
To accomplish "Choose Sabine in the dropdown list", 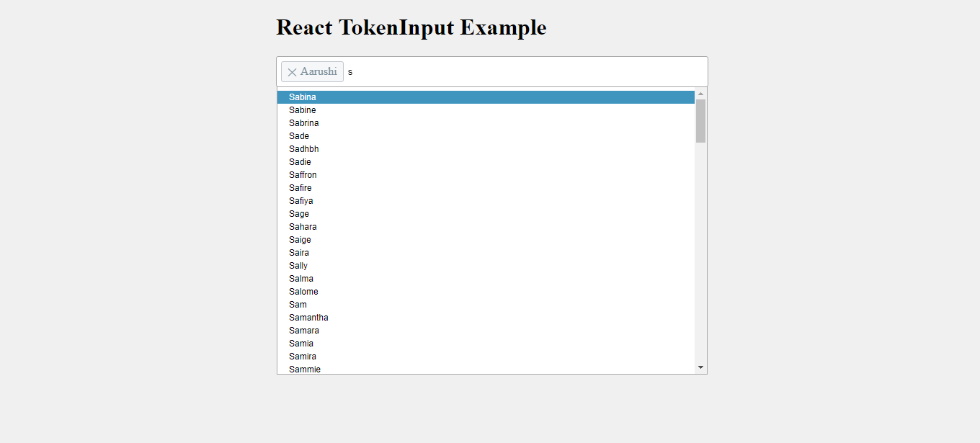I will tap(486, 110).
